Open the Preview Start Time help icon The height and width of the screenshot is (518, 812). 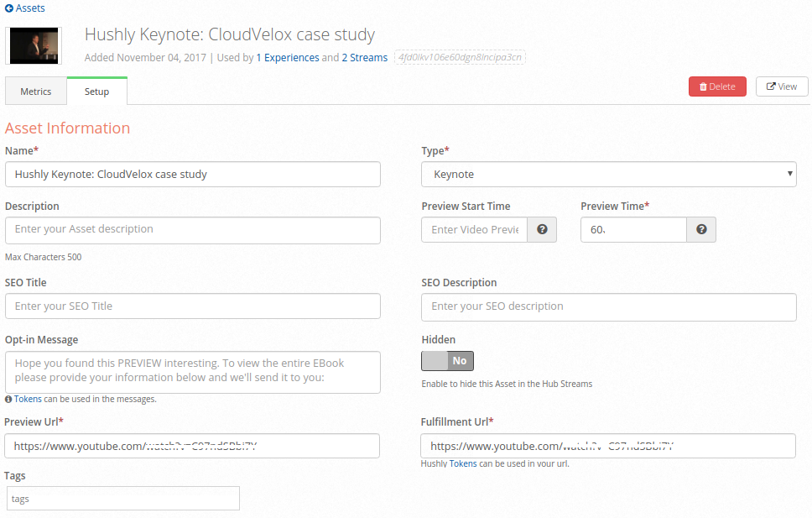point(542,229)
